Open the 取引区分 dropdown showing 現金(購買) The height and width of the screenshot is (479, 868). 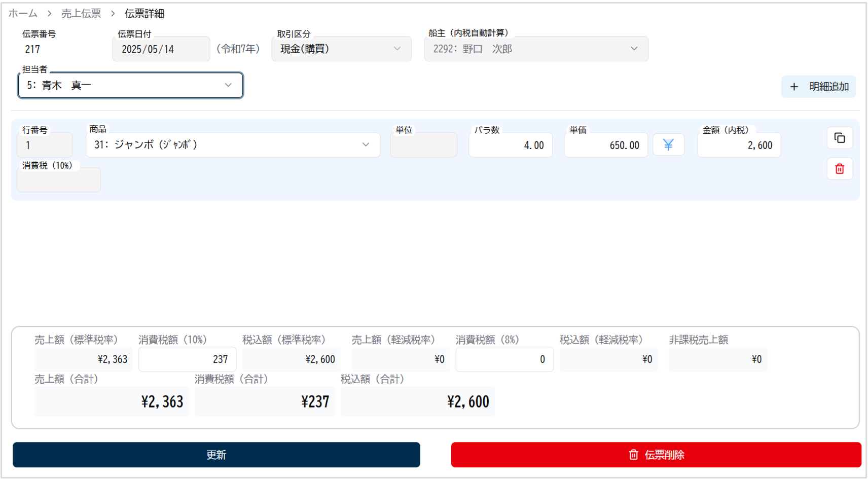tap(341, 49)
